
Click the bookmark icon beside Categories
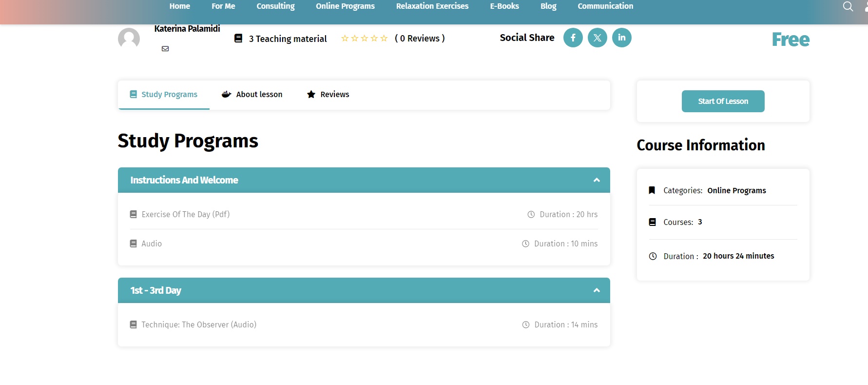652,190
